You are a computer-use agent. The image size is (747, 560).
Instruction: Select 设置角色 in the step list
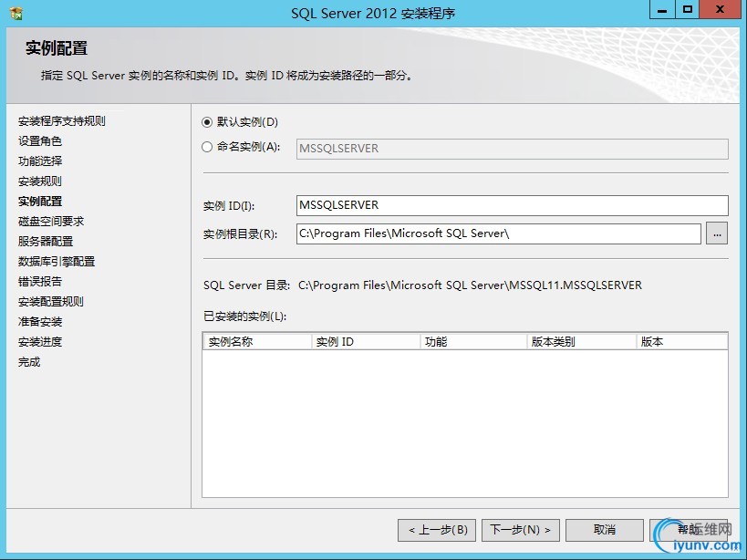[x=40, y=141]
